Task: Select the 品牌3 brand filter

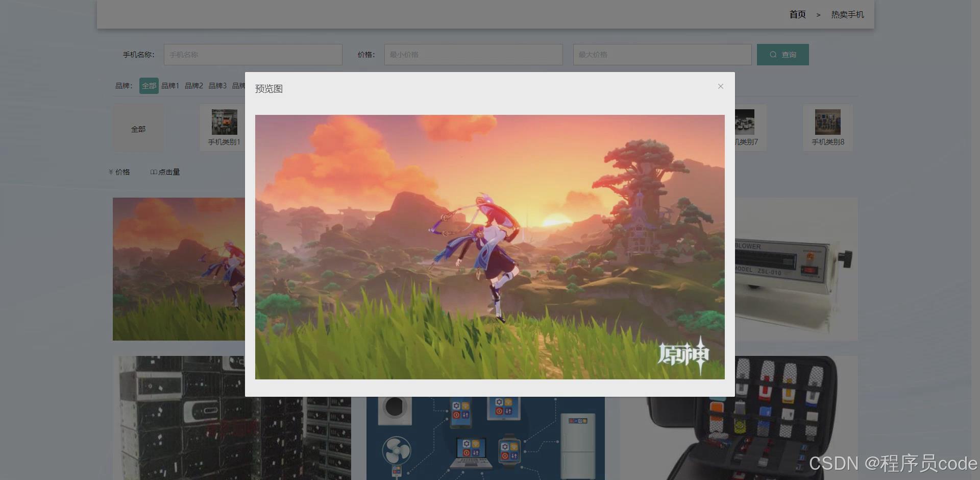Action: pos(217,85)
